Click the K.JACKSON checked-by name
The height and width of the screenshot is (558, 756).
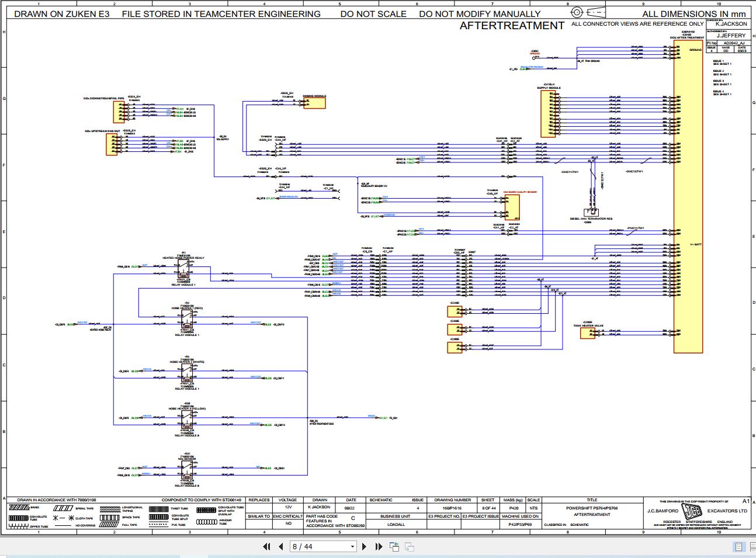point(731,24)
